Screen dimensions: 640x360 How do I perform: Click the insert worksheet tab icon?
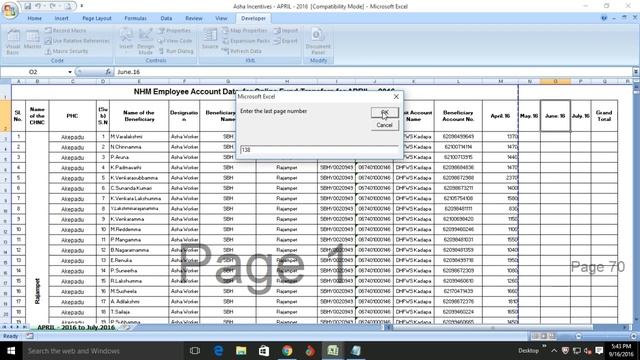click(126, 327)
